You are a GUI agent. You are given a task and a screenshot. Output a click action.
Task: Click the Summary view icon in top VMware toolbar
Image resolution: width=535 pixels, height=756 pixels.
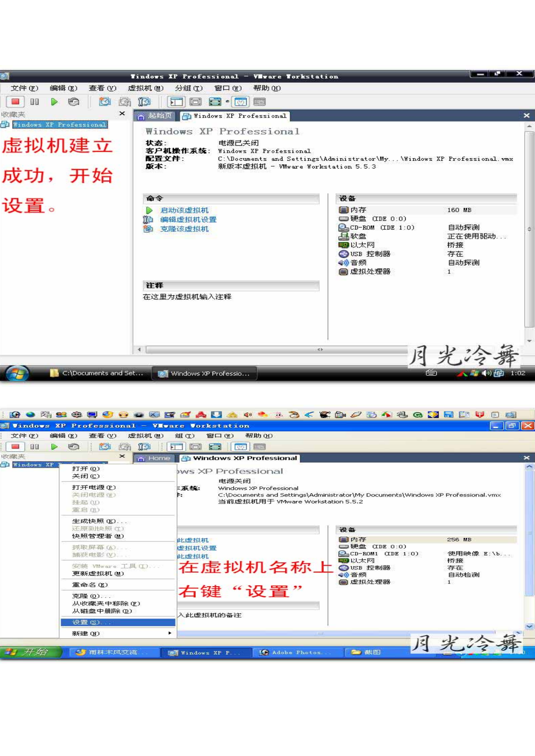(241, 102)
